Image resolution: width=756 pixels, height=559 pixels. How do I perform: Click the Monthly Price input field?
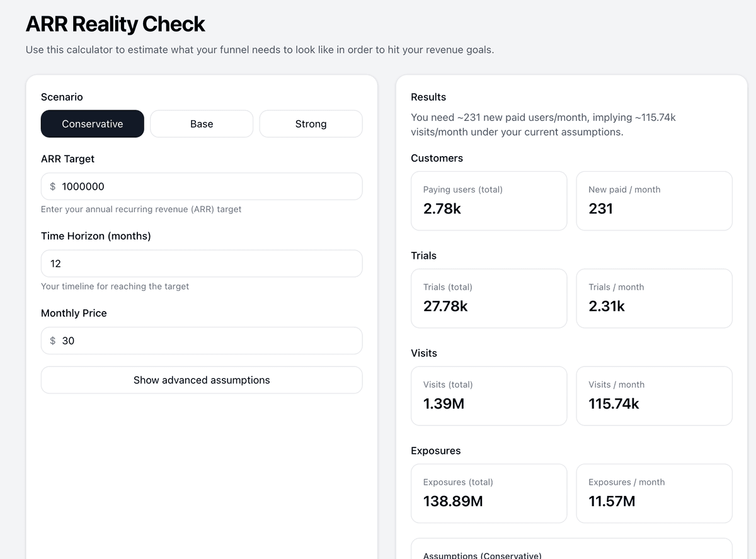(202, 341)
